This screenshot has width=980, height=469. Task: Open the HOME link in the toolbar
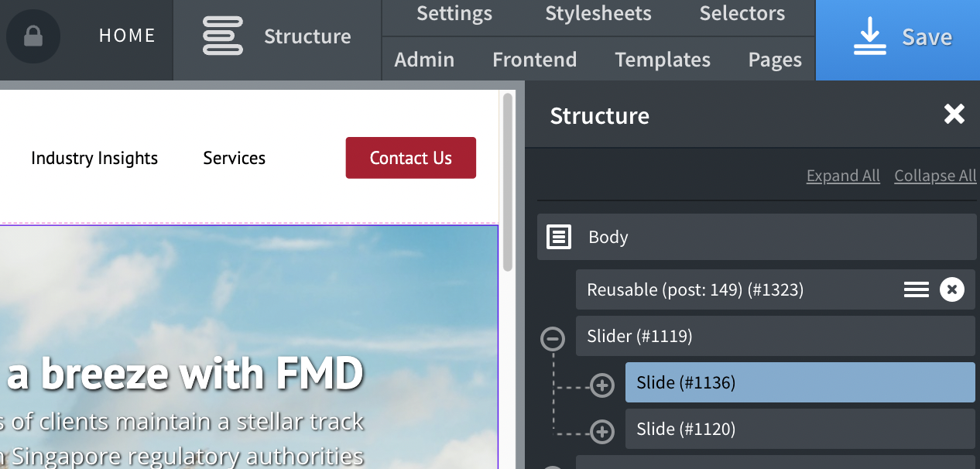click(x=127, y=36)
